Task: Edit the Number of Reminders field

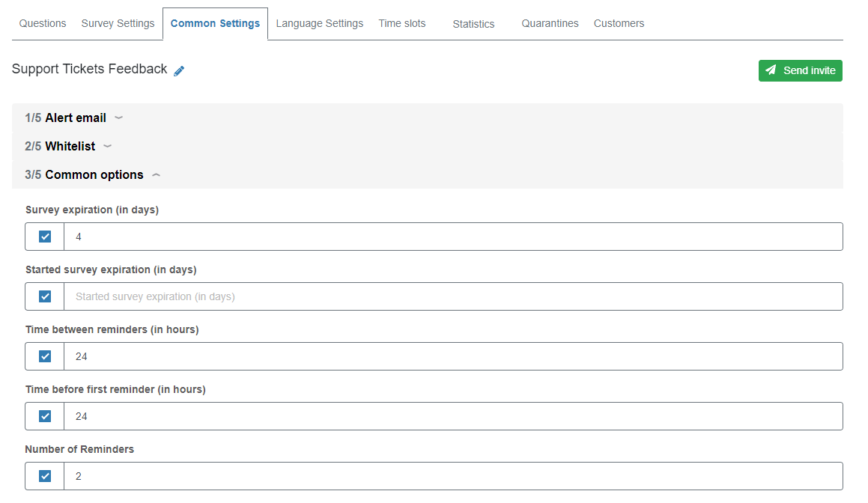Action: pos(453,476)
